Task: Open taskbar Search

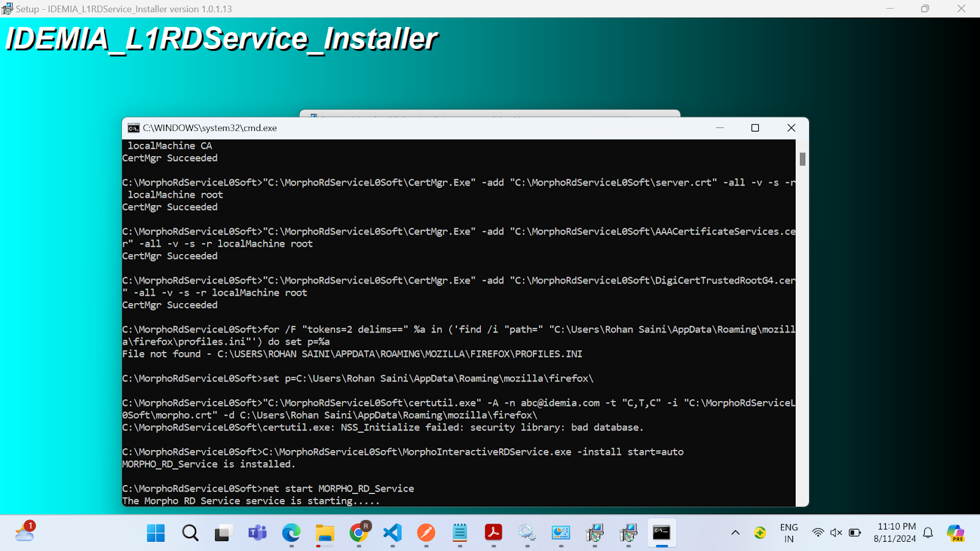Action: point(190,533)
